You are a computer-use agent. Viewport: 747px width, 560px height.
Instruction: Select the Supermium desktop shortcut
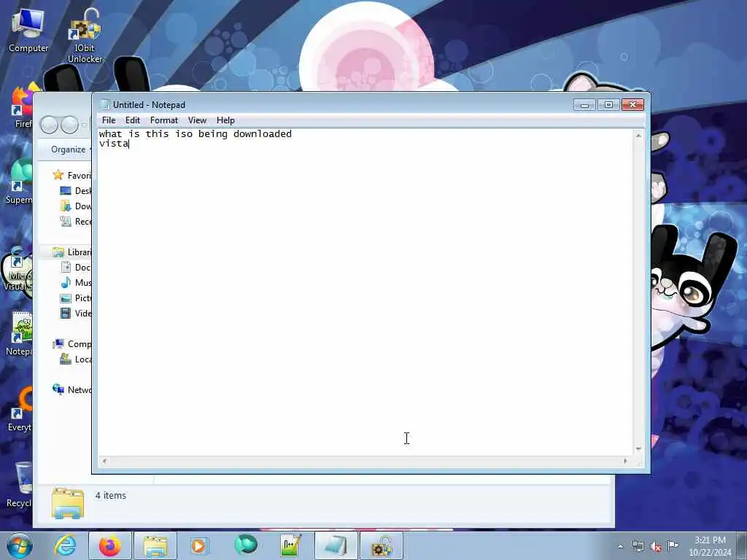click(x=19, y=181)
